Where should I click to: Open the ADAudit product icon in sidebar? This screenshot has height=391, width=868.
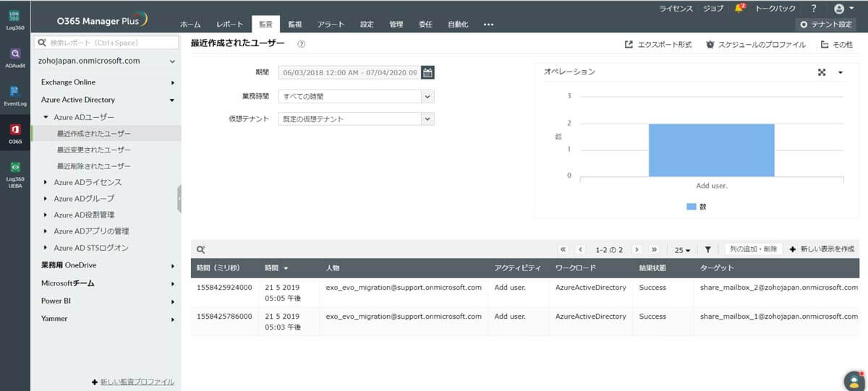pos(15,57)
